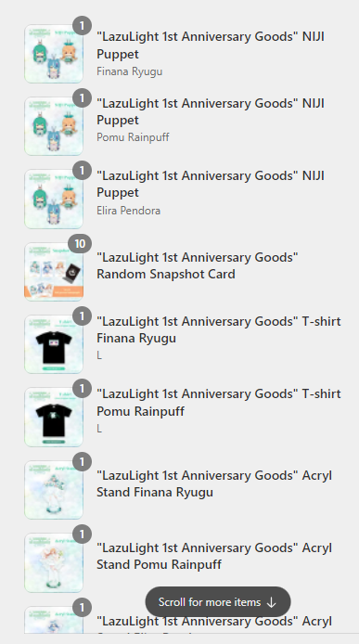
Task: Click the quantity badge on Acryl Stand Finana
Action: point(83,461)
